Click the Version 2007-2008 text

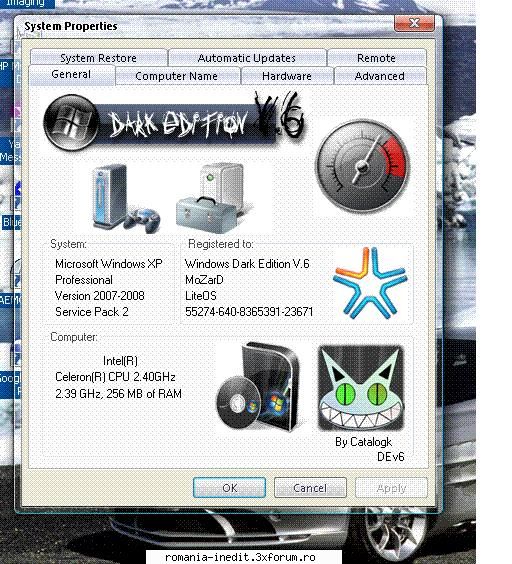[100, 296]
